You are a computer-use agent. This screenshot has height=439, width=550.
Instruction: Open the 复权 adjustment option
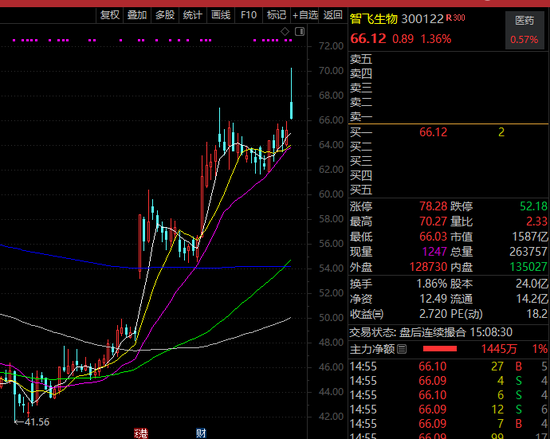coord(110,15)
